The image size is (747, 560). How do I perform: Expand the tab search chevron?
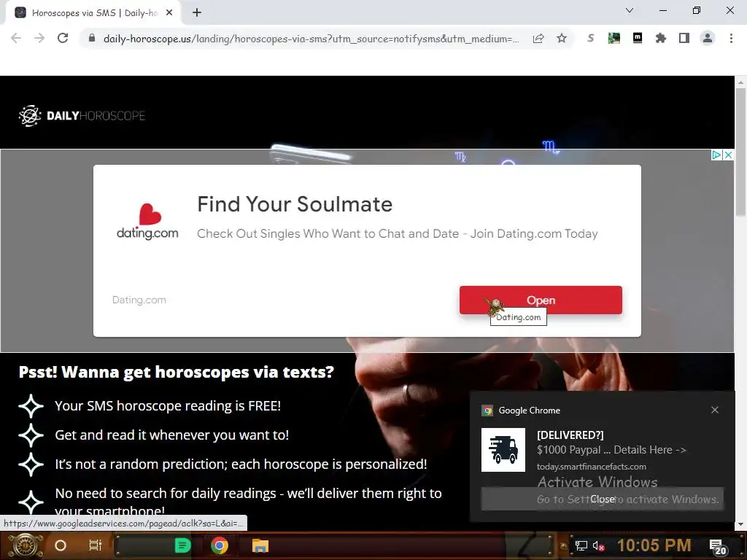coord(630,10)
